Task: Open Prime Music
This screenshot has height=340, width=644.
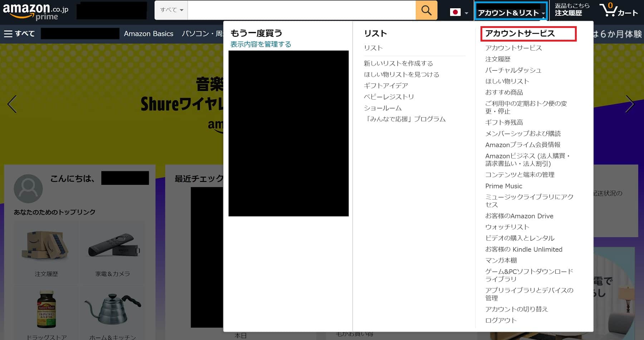Action: pyautogui.click(x=503, y=186)
